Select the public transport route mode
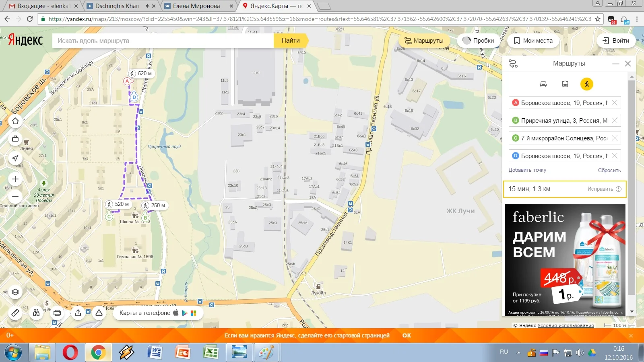 coord(565,84)
